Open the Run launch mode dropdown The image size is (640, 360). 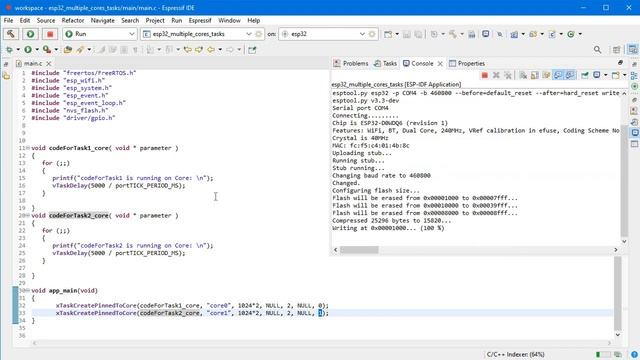coord(132,34)
